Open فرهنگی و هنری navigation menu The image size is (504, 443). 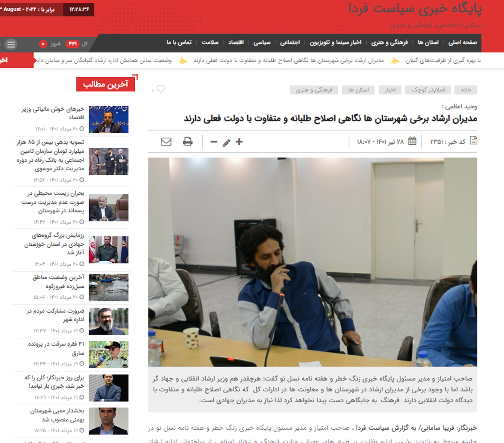coord(389,43)
